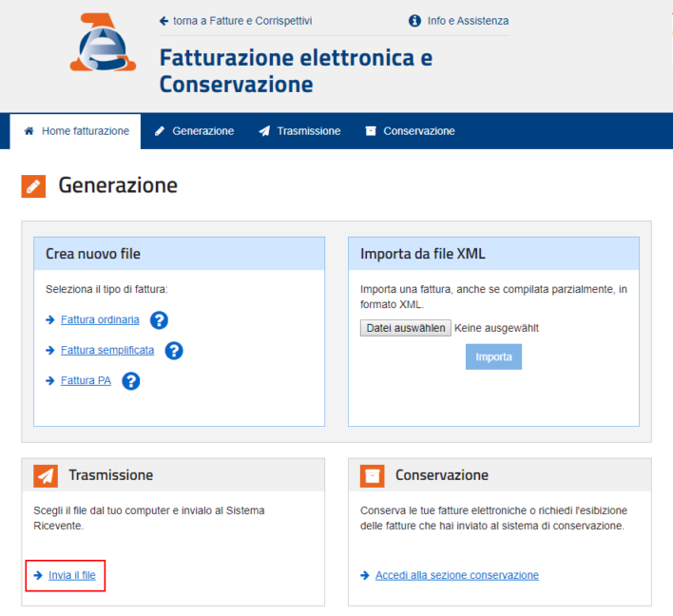The image size is (673, 616).
Task: Select the Fattura semplificata link
Action: 107,351
